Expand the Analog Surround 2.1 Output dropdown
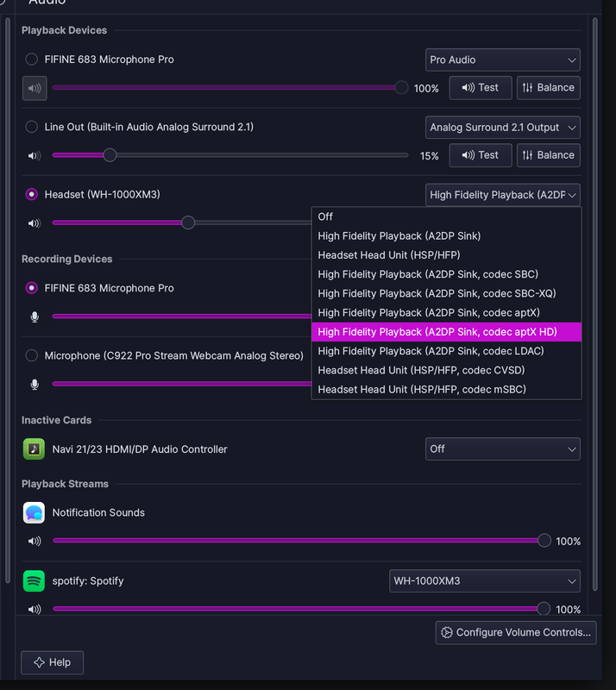616x690 pixels. tap(502, 127)
